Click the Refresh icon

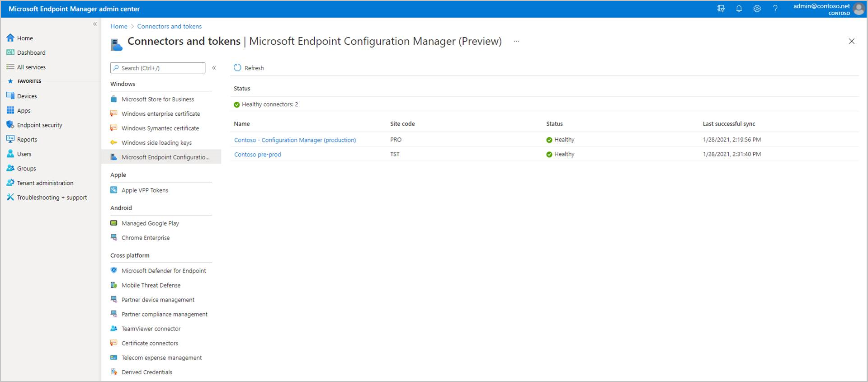[237, 67]
